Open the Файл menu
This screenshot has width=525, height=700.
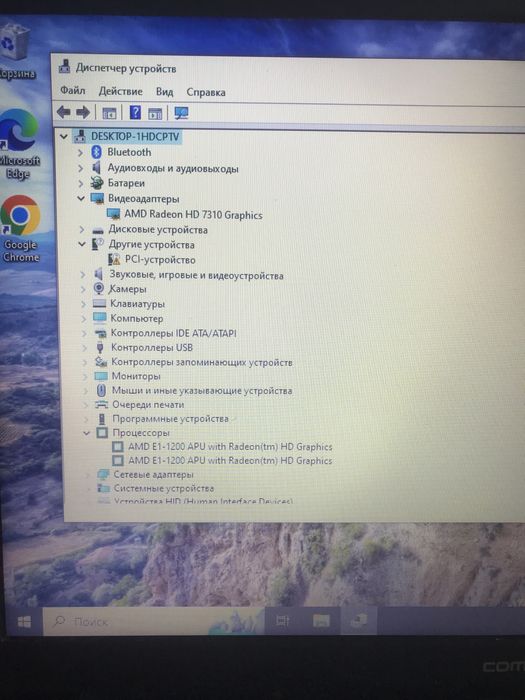(73, 91)
